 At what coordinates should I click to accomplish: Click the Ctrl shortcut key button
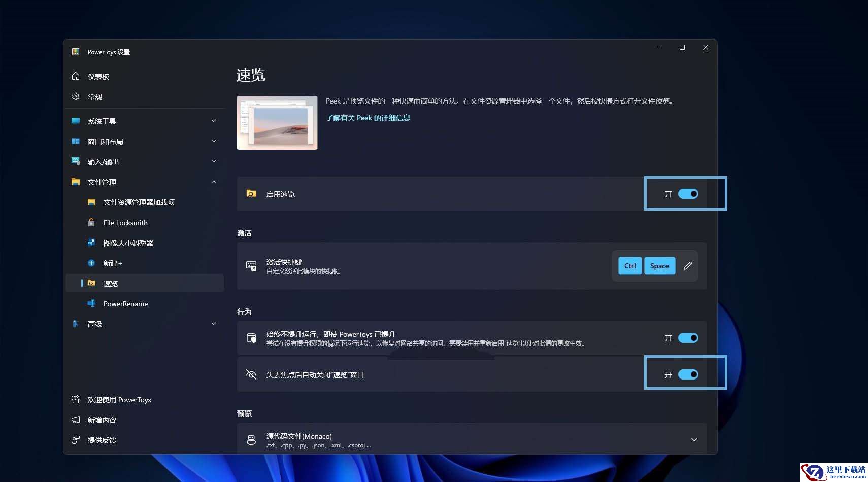pos(630,266)
